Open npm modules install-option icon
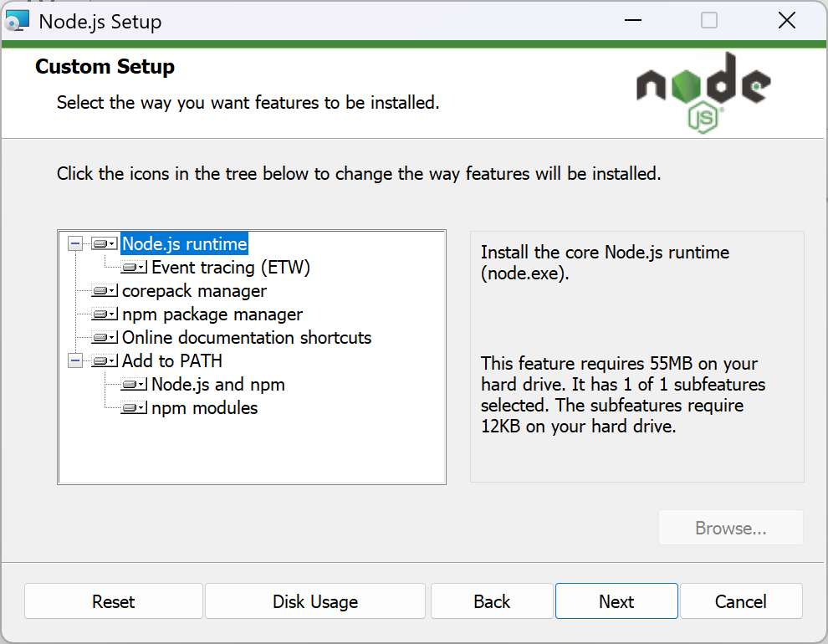Viewport: 828px width, 644px height. click(134, 407)
